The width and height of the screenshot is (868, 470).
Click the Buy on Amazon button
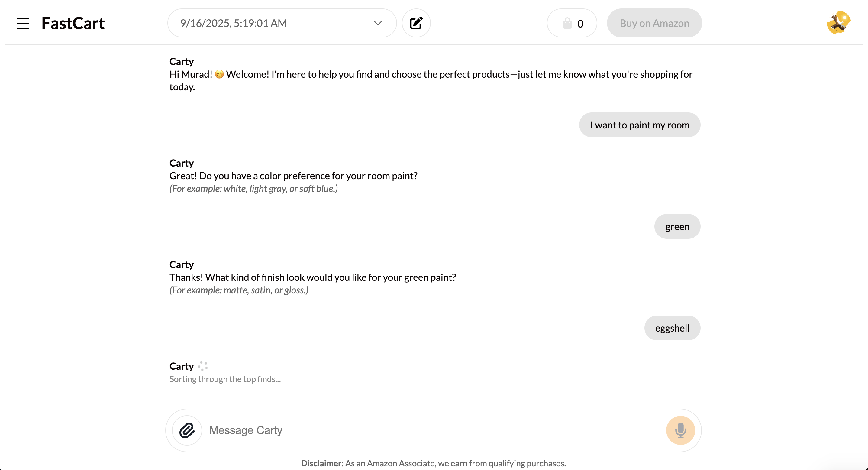click(x=654, y=23)
